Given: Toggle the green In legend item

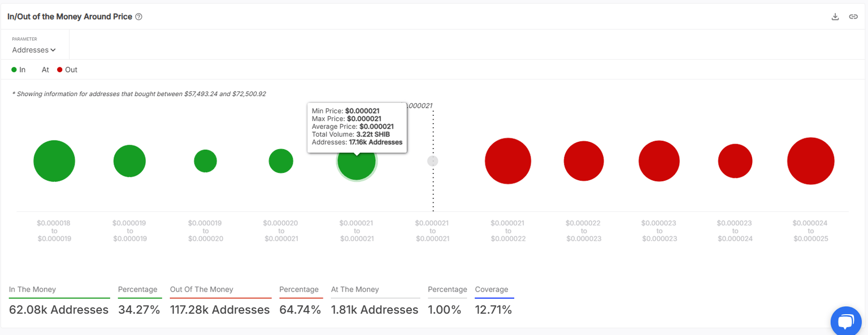Looking at the screenshot, I should (x=19, y=70).
